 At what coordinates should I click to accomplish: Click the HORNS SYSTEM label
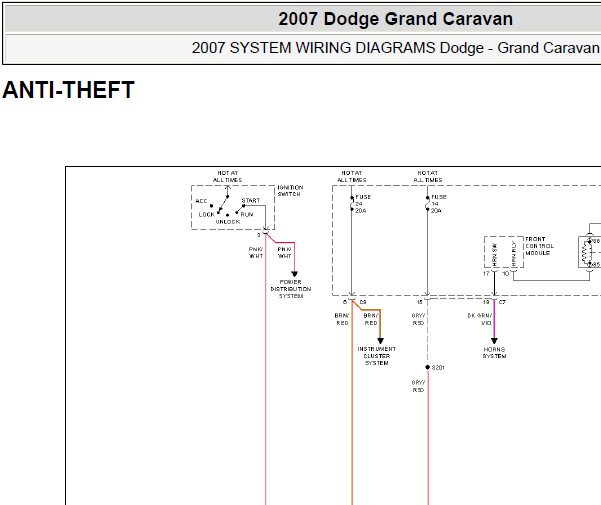pyautogui.click(x=494, y=353)
